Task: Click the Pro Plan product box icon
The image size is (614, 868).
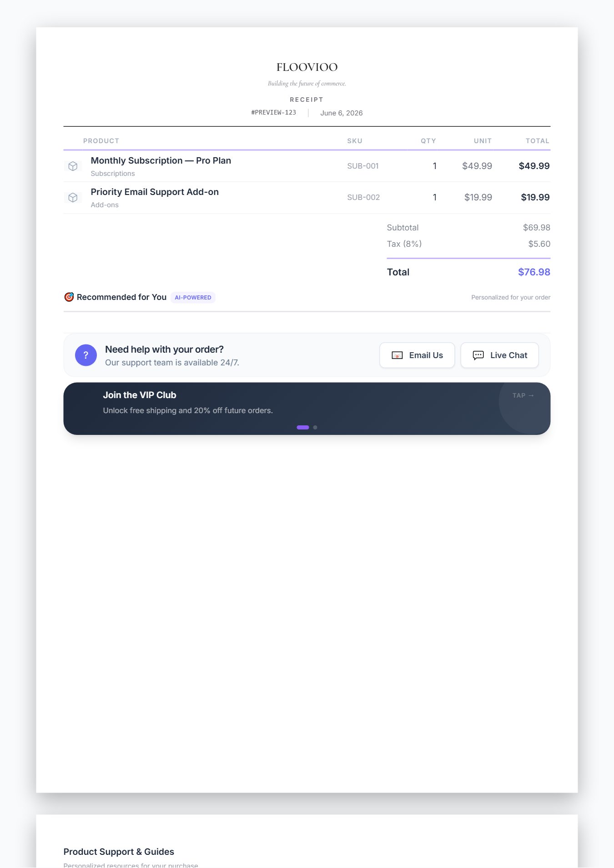Action: click(73, 166)
